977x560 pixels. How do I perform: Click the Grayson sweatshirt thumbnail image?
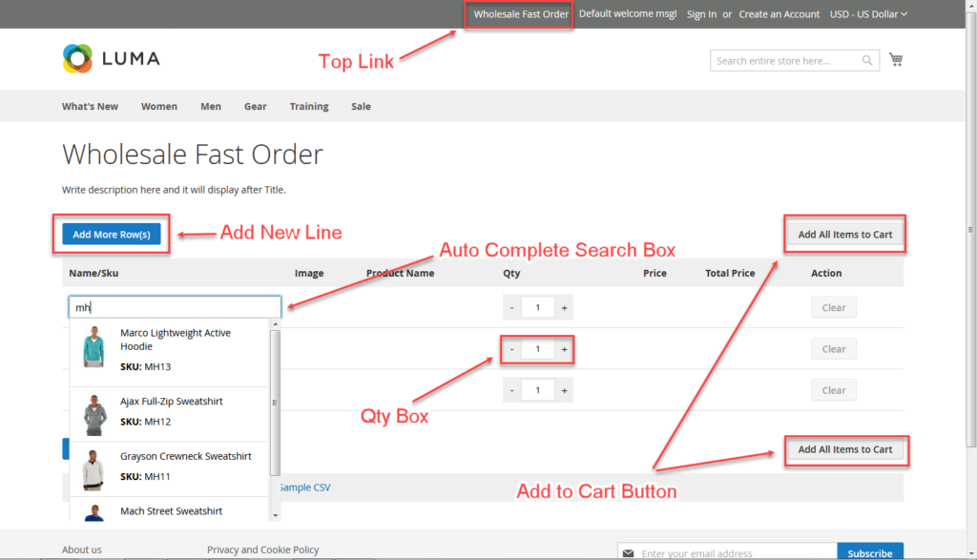coord(94,469)
